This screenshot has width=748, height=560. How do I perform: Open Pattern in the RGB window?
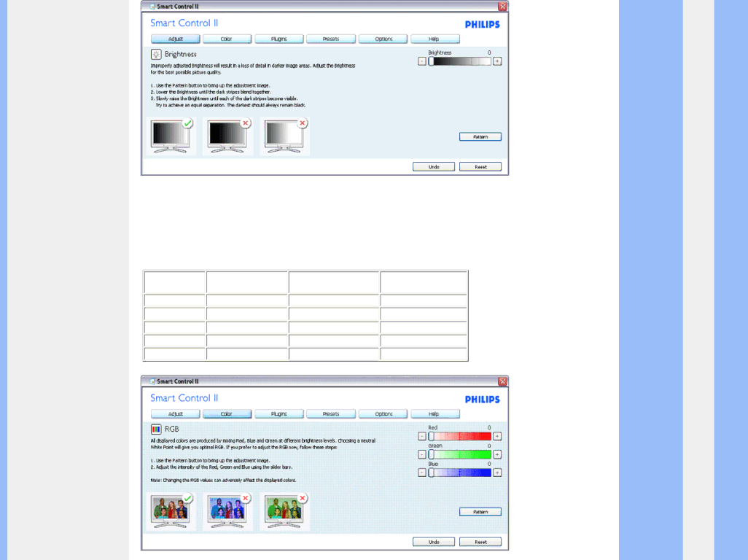(480, 512)
